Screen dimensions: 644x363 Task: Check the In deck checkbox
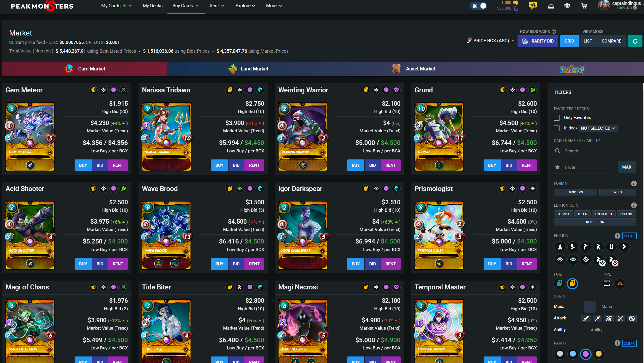tap(557, 128)
